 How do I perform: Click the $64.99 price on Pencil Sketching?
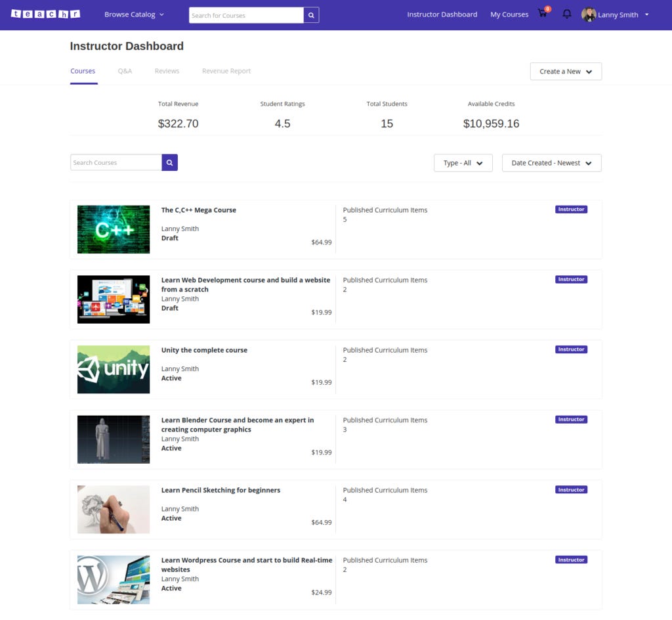pos(322,522)
